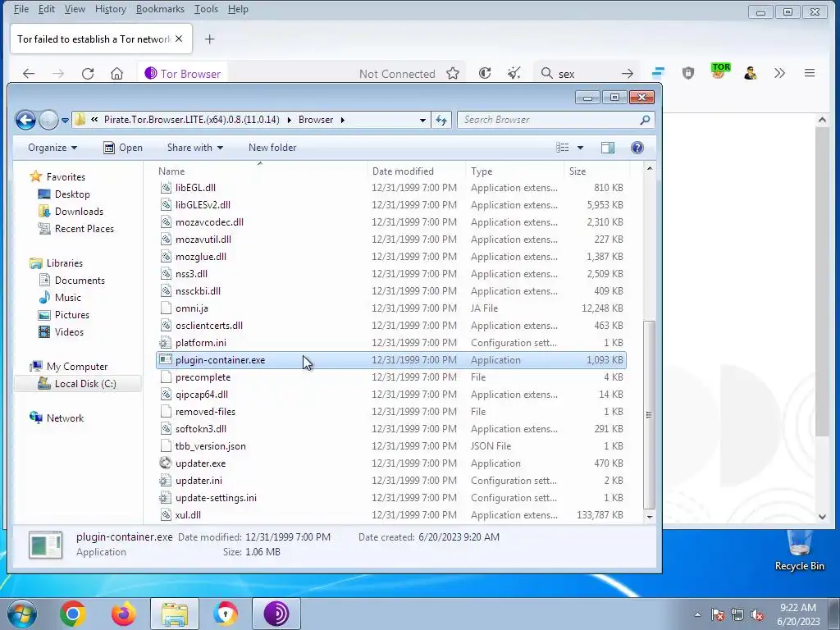Open the Tor Browser hamburger menu
The width and height of the screenshot is (840, 630).
(x=810, y=73)
